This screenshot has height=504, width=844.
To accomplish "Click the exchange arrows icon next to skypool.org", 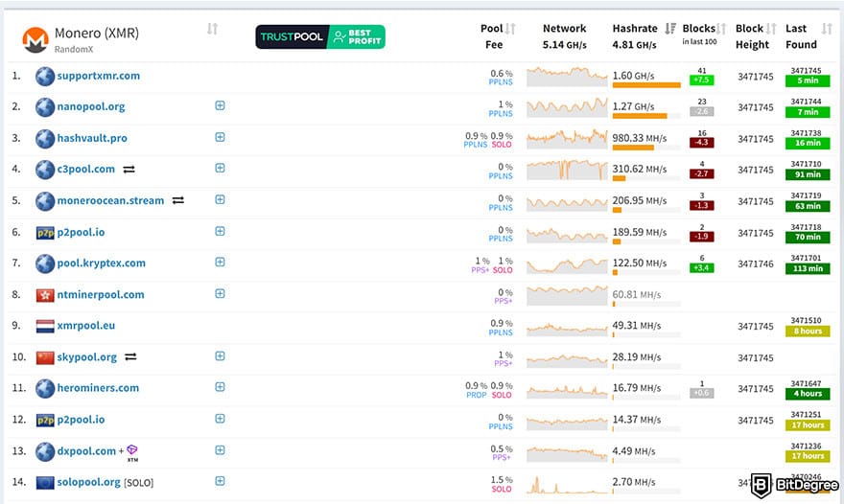I will pos(130,356).
